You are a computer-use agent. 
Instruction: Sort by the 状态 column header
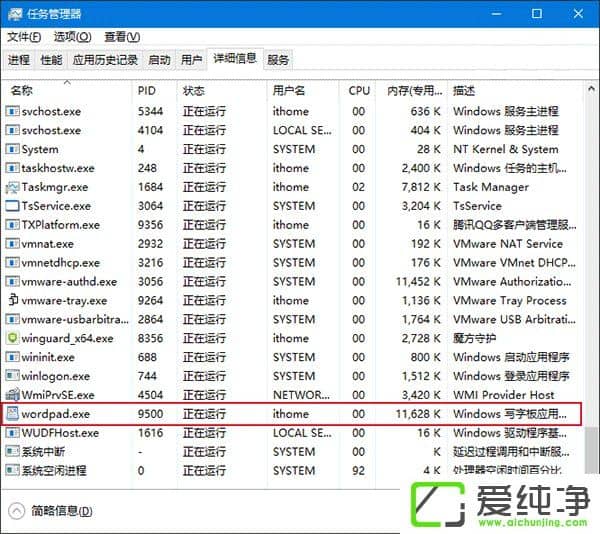coord(222,91)
